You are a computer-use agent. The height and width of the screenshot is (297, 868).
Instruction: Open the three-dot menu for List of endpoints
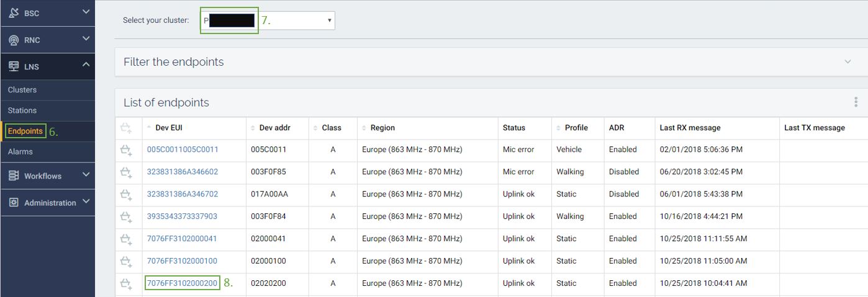tap(856, 102)
